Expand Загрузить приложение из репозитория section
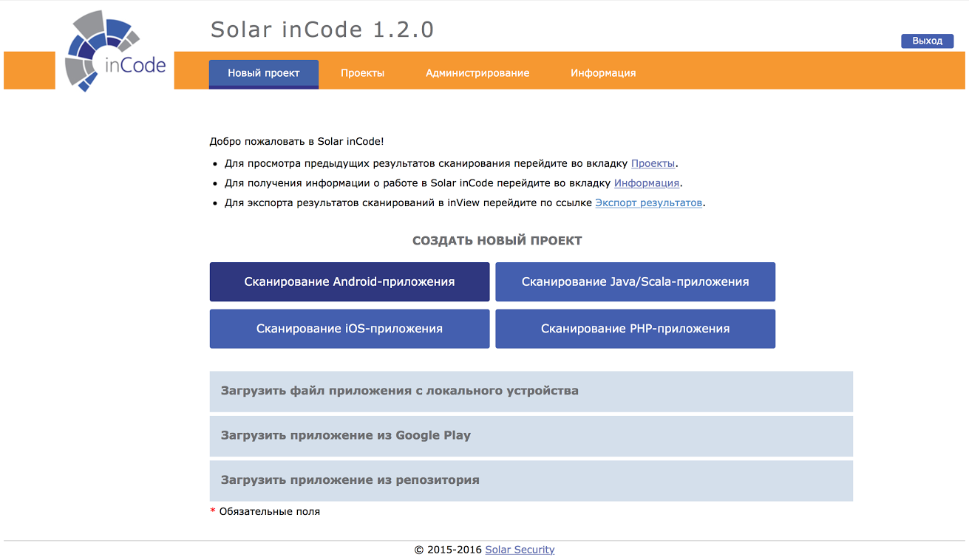This screenshot has width=969, height=560. click(531, 480)
